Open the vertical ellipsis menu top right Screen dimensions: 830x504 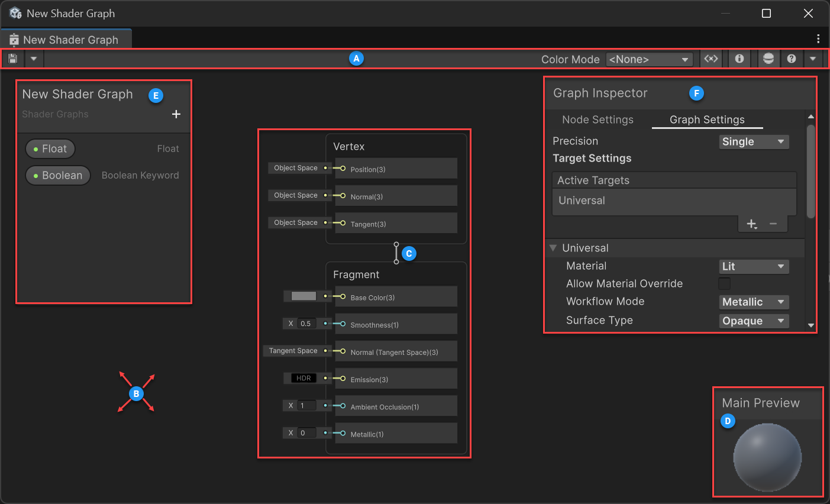[x=818, y=38]
